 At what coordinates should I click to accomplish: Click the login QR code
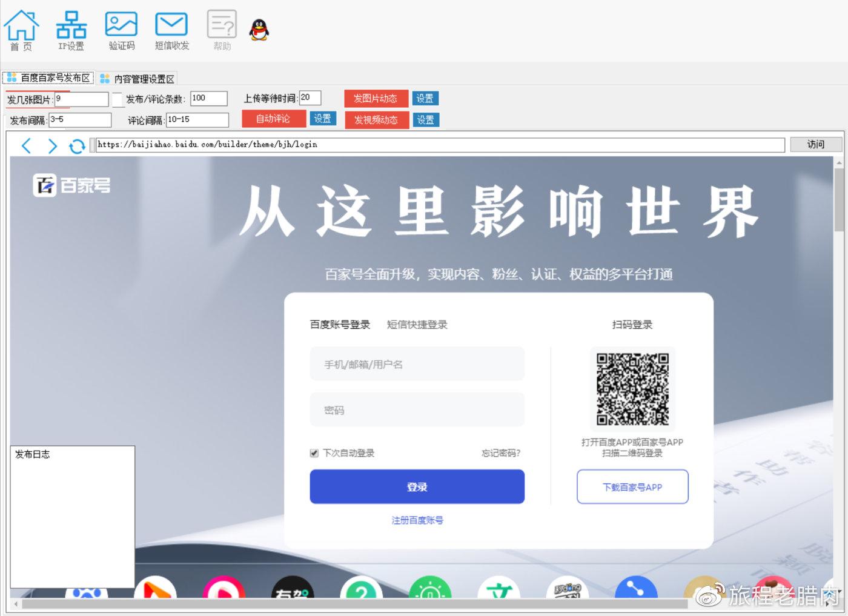pos(632,389)
